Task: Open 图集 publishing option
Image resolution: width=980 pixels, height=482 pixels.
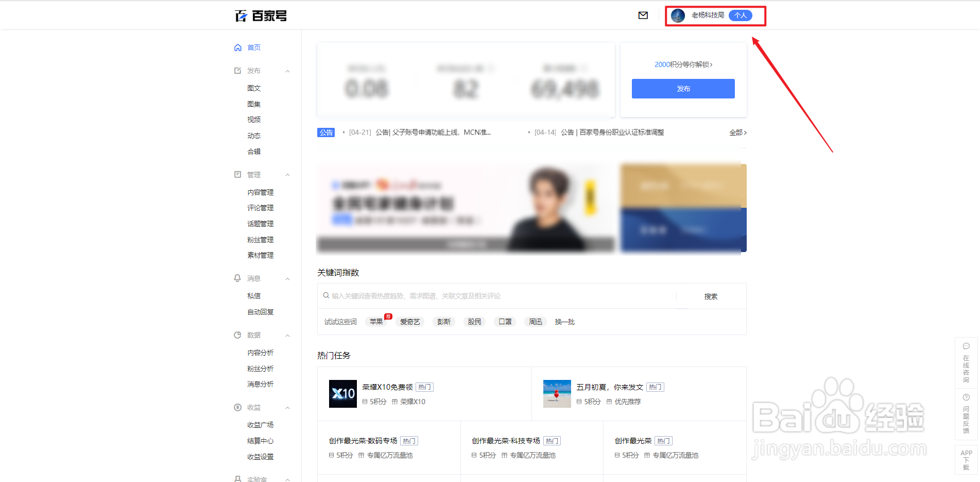Action: tap(254, 104)
